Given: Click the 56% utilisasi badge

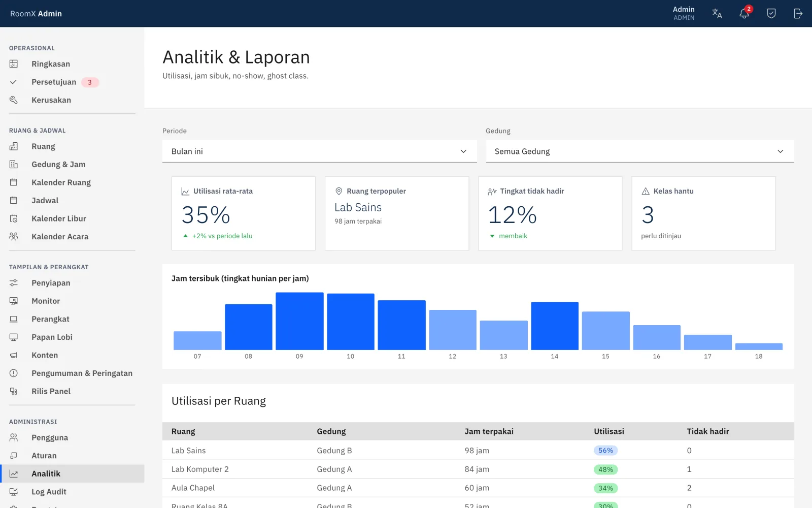Looking at the screenshot, I should (606, 451).
